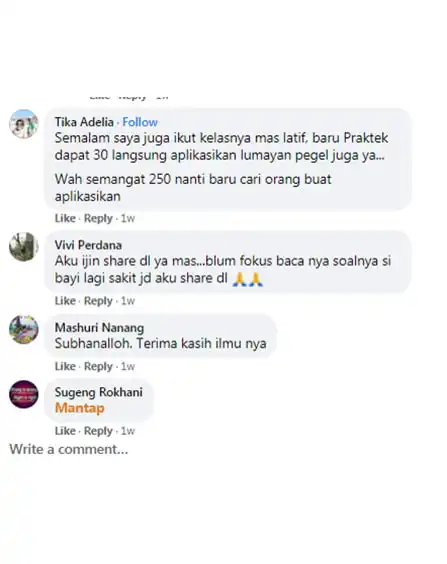Click the 1w timestamp on Vivi's comment

click(128, 301)
